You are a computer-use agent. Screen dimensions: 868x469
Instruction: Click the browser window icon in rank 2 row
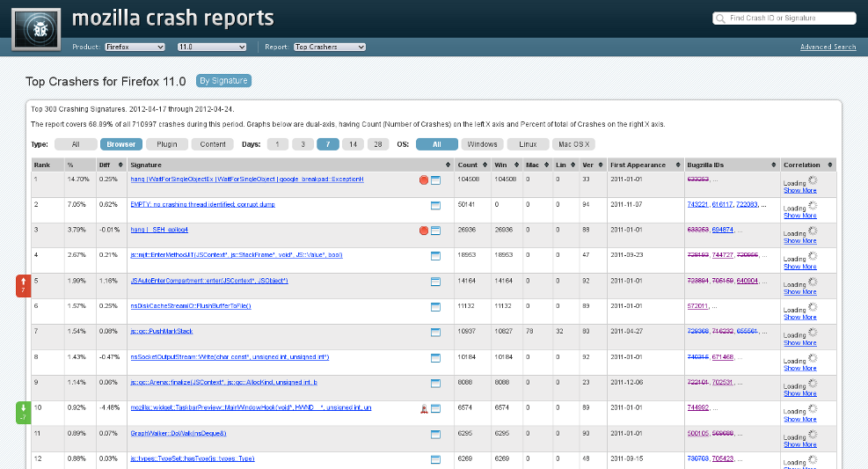435,205
